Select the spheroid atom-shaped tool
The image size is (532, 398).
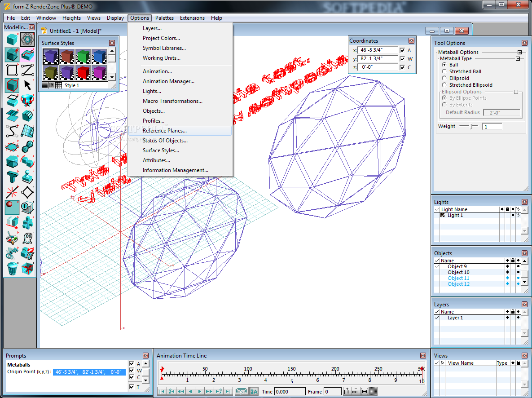pyautogui.click(x=27, y=40)
